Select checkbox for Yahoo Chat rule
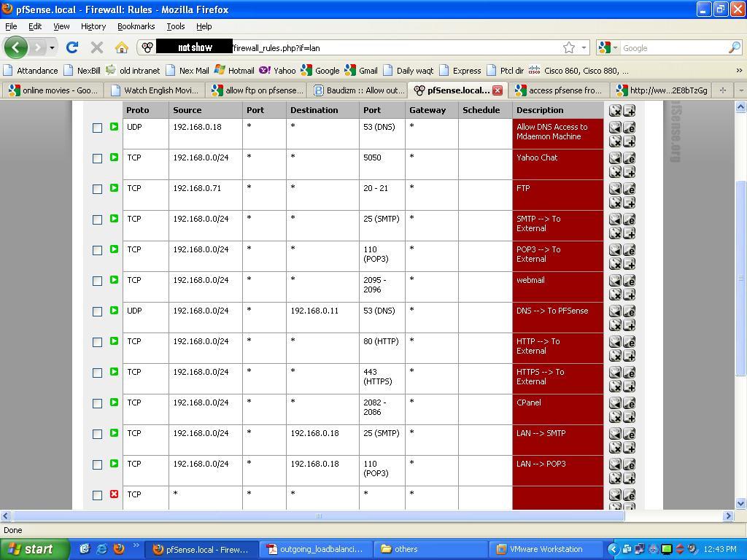The image size is (747, 560). (x=97, y=158)
